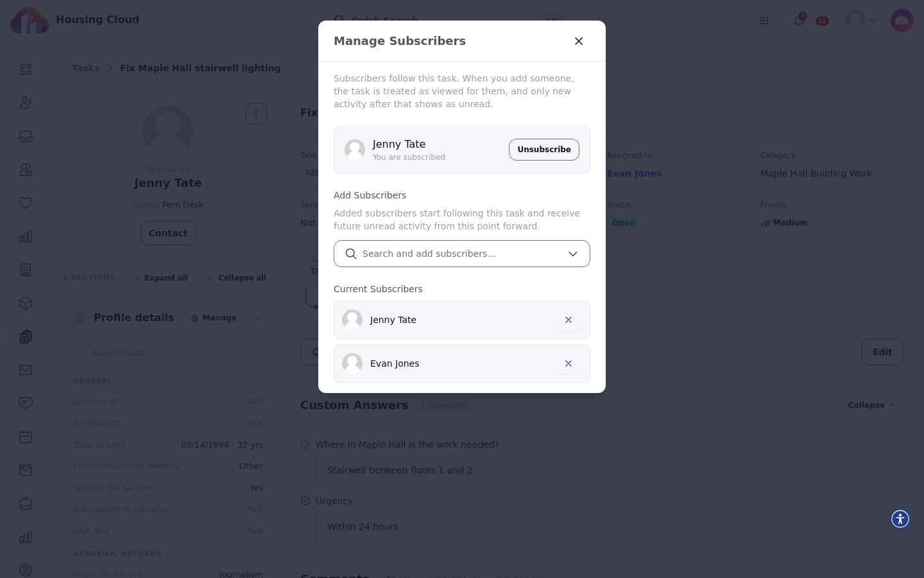Click the Jenny Tate avatar in subscribed card
The width and height of the screenshot is (924, 578).
355,150
